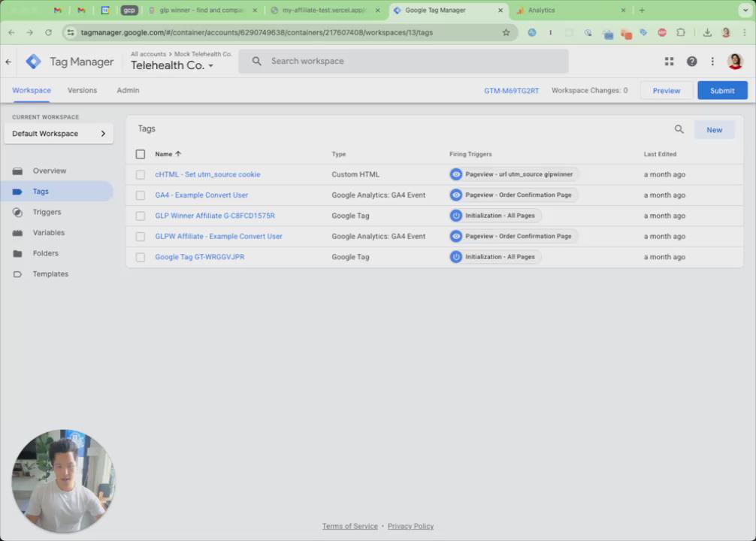Check the GLP Winner Affiliate row

point(141,216)
